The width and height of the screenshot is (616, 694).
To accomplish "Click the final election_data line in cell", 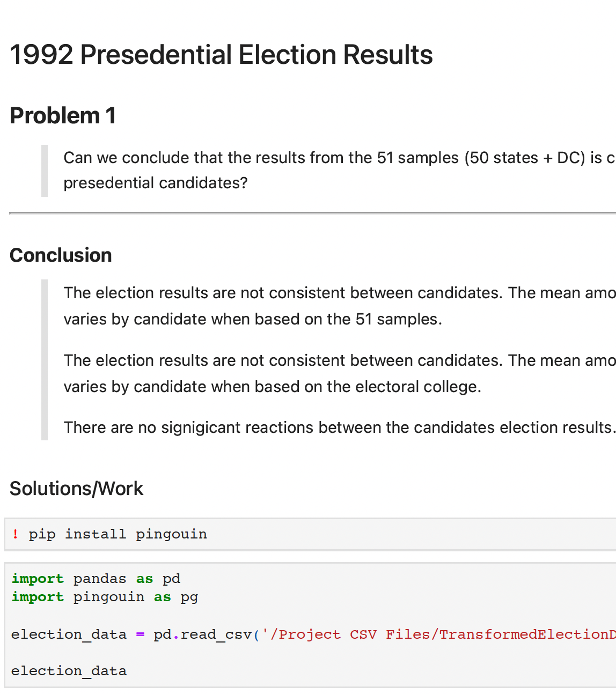I will pos(69,671).
